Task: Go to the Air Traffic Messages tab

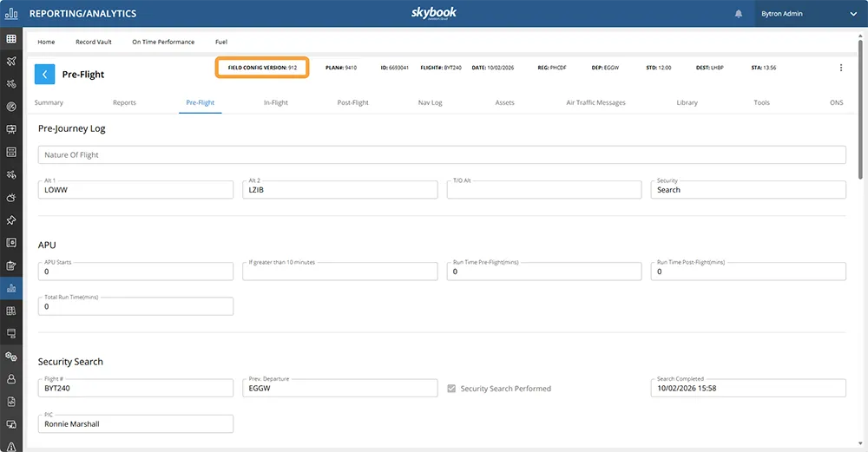Action: click(595, 102)
